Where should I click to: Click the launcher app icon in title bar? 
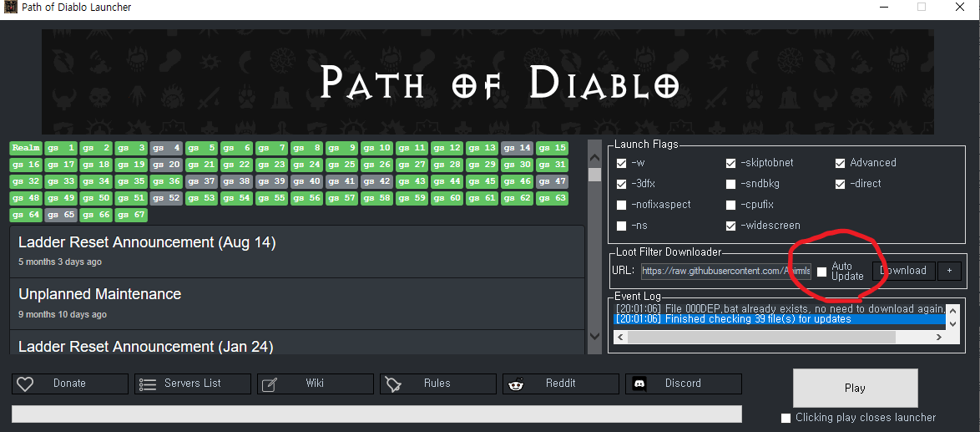pyautogui.click(x=11, y=8)
